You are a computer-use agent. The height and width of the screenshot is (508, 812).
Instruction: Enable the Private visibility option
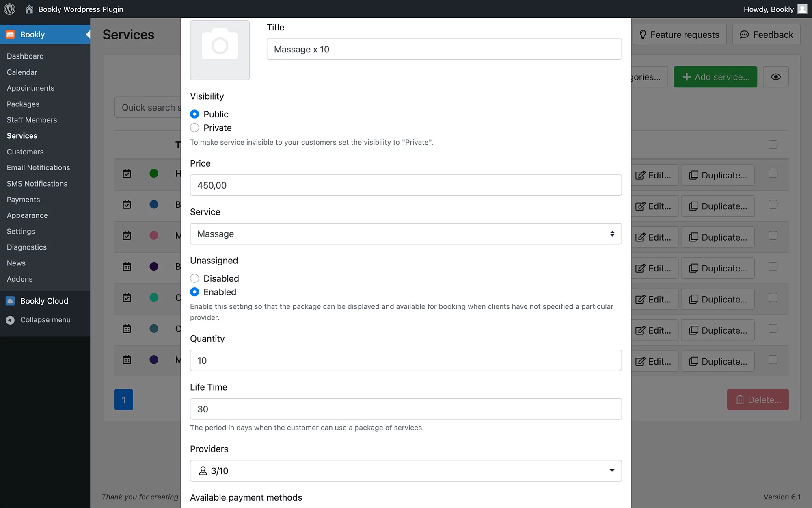point(195,128)
